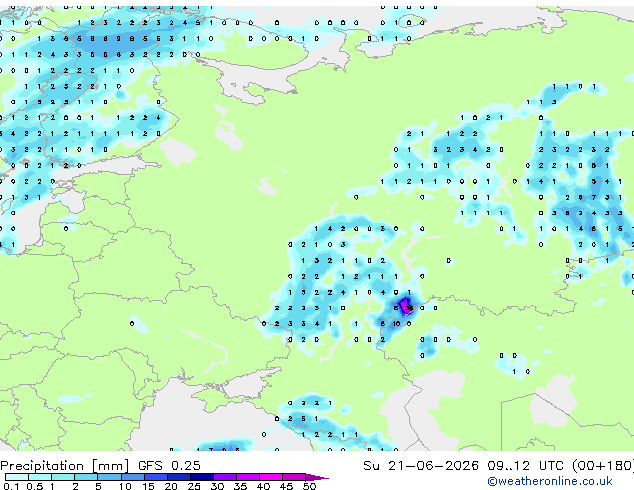
Task: Pick the 0.1 mm legend color swatch
Action: (17, 477)
